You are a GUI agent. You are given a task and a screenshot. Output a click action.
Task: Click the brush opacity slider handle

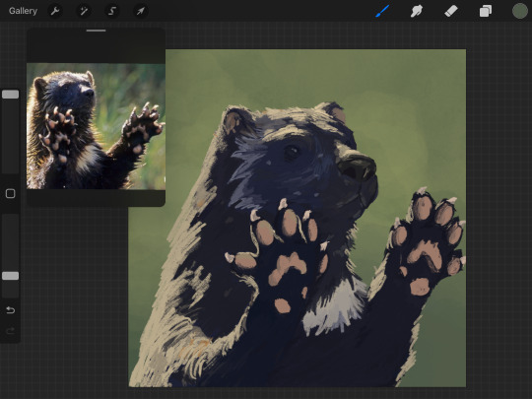11,276
